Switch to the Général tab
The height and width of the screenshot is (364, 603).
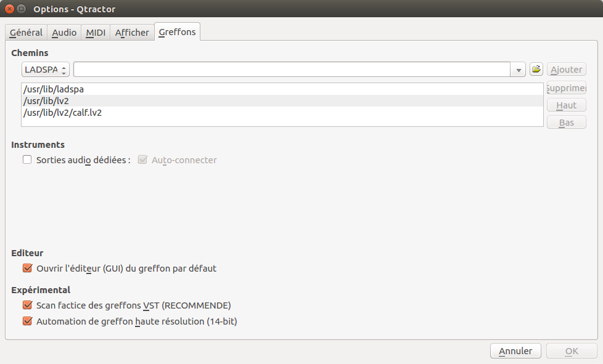[x=26, y=33]
